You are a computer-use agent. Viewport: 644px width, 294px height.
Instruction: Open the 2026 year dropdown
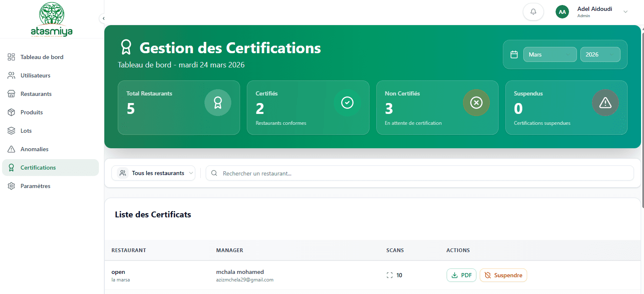(600, 54)
